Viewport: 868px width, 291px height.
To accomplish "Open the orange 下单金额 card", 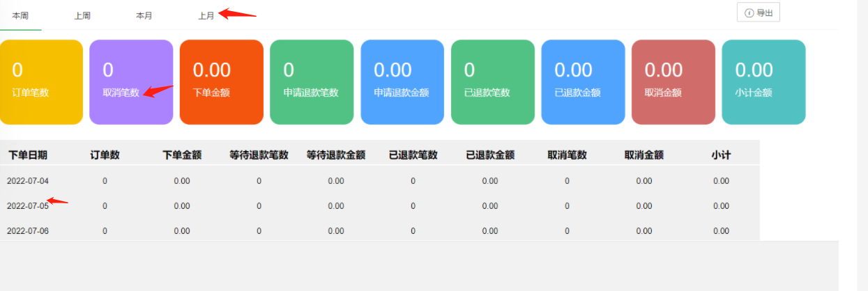I will pos(222,82).
